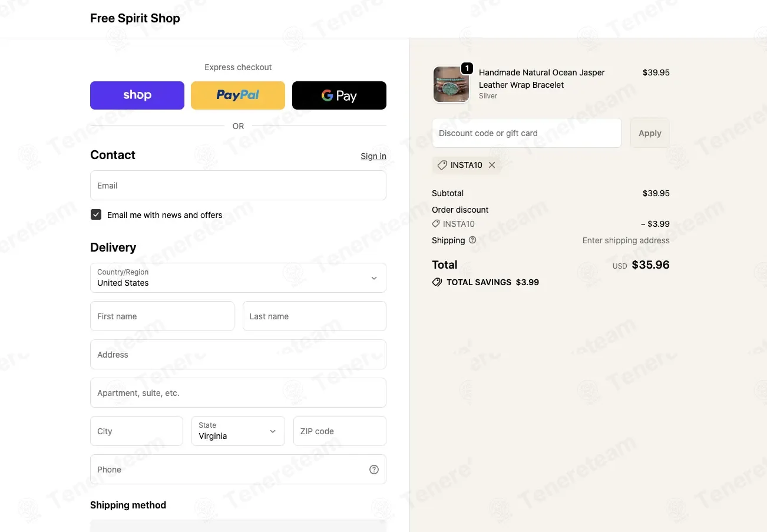
Task: Click the $35.96 total amount
Action: coord(650,265)
